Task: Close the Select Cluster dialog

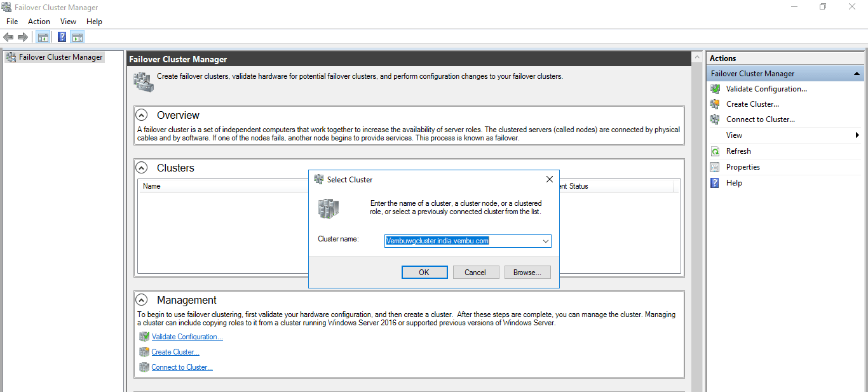Action: [550, 179]
